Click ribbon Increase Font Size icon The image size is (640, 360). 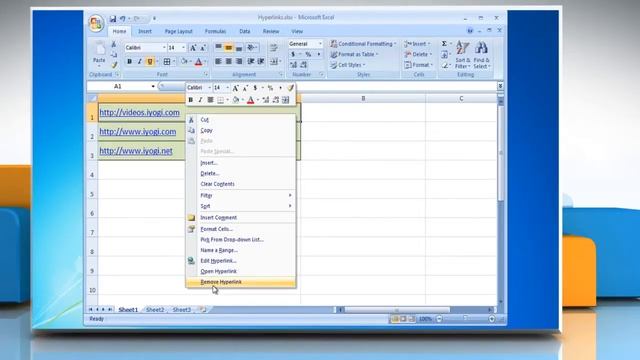(x=193, y=48)
